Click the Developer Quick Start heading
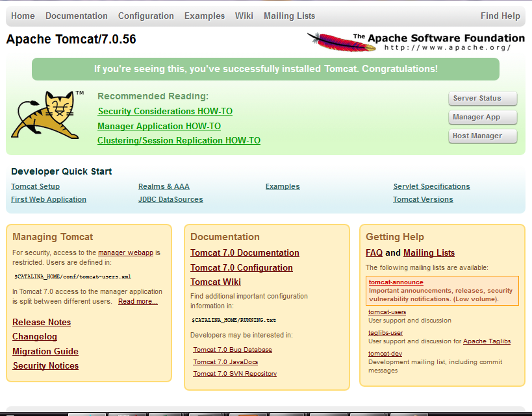Screen dimensions: 532x416 click(62, 171)
